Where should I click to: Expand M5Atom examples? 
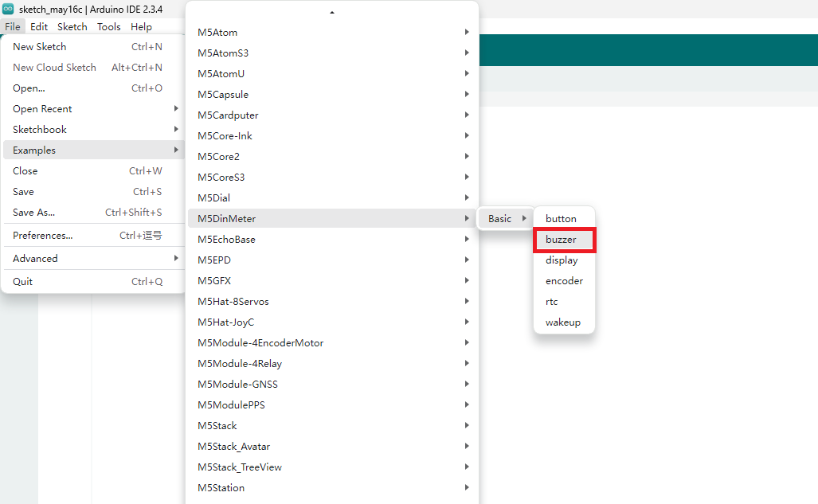pos(332,33)
